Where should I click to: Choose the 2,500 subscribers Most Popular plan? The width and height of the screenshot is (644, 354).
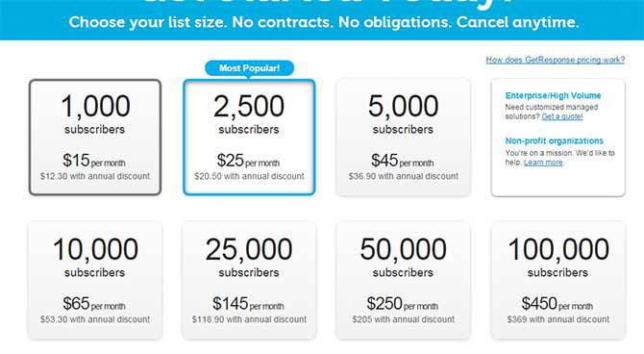(x=249, y=138)
